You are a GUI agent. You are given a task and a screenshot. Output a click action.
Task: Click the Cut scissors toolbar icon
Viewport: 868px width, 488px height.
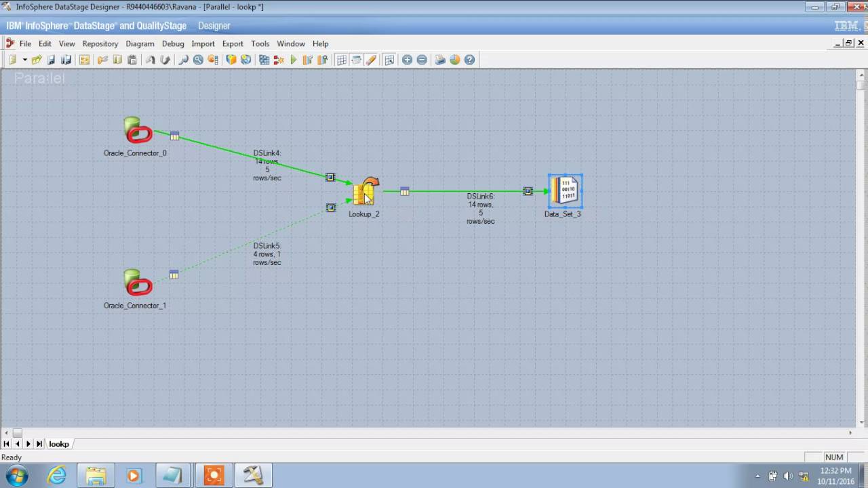point(103,60)
